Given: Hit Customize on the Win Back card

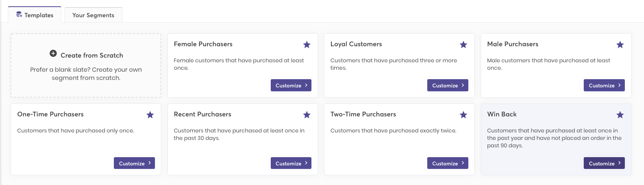Looking at the screenshot, I should (x=604, y=163).
